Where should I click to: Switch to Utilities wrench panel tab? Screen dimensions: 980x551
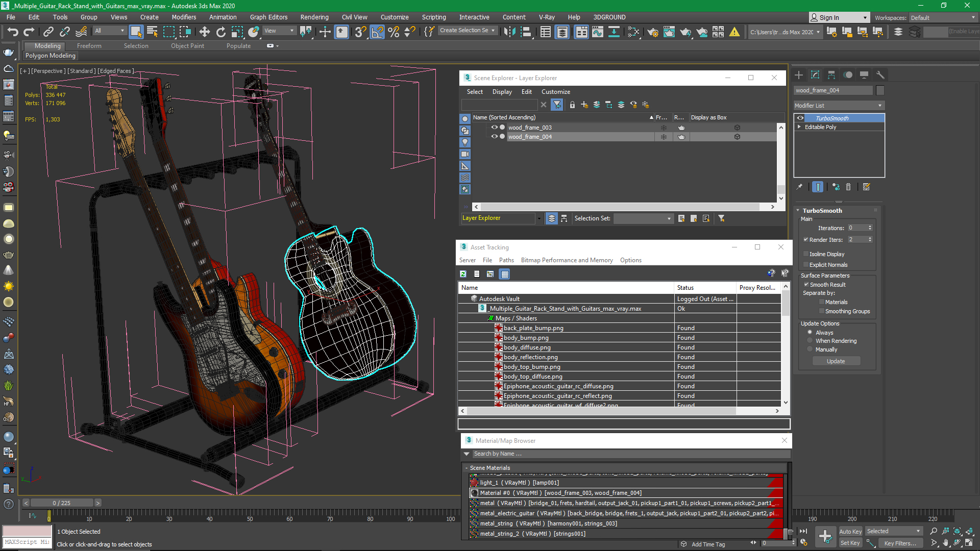click(x=880, y=75)
